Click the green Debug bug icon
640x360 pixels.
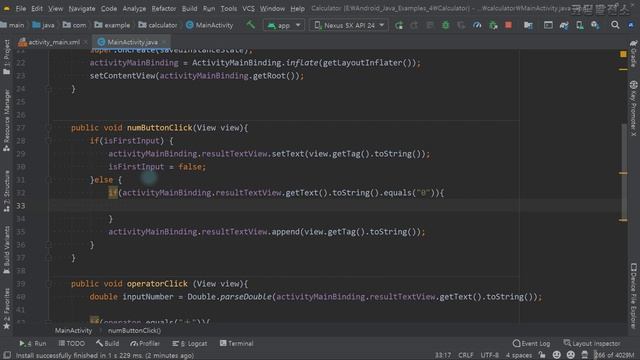pos(445,25)
